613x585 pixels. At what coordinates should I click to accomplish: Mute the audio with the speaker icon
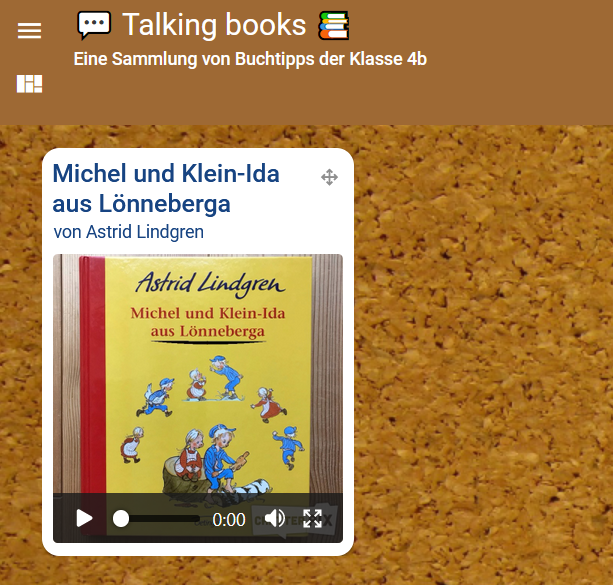tap(275, 519)
